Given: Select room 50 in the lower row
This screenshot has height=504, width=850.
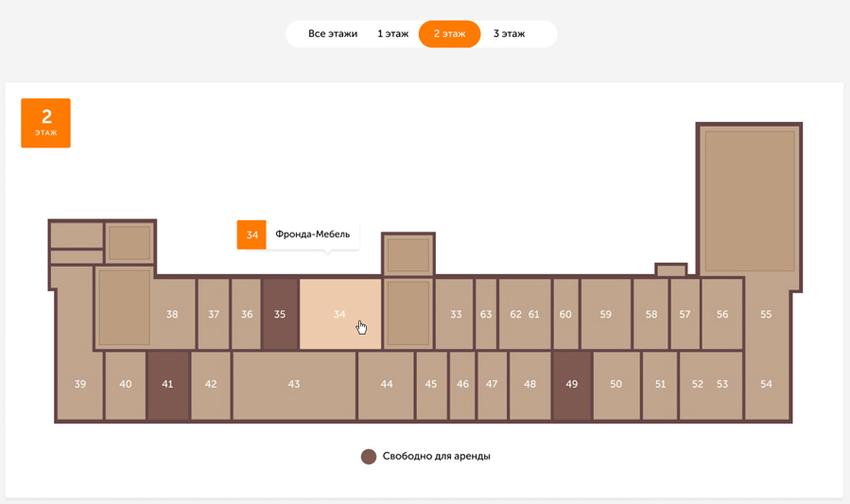Looking at the screenshot, I should 616,384.
